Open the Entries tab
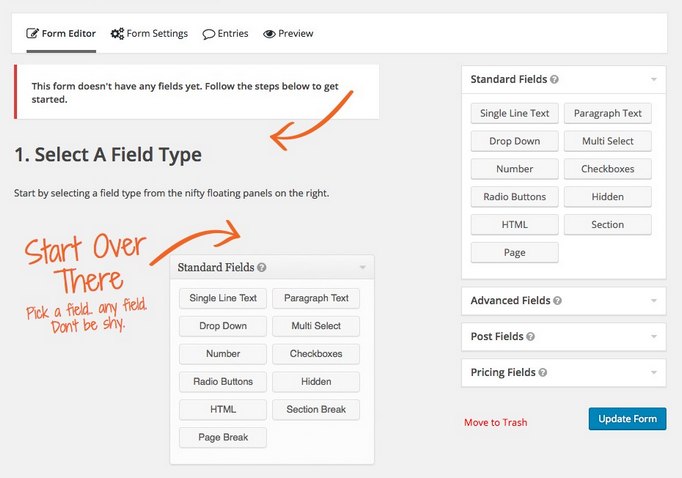682x478 pixels. [x=225, y=33]
